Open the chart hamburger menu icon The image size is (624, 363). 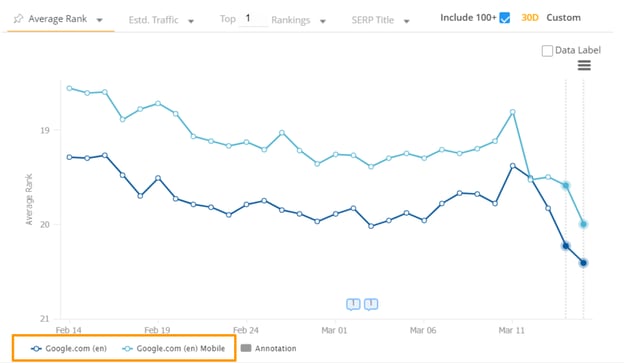coord(584,65)
